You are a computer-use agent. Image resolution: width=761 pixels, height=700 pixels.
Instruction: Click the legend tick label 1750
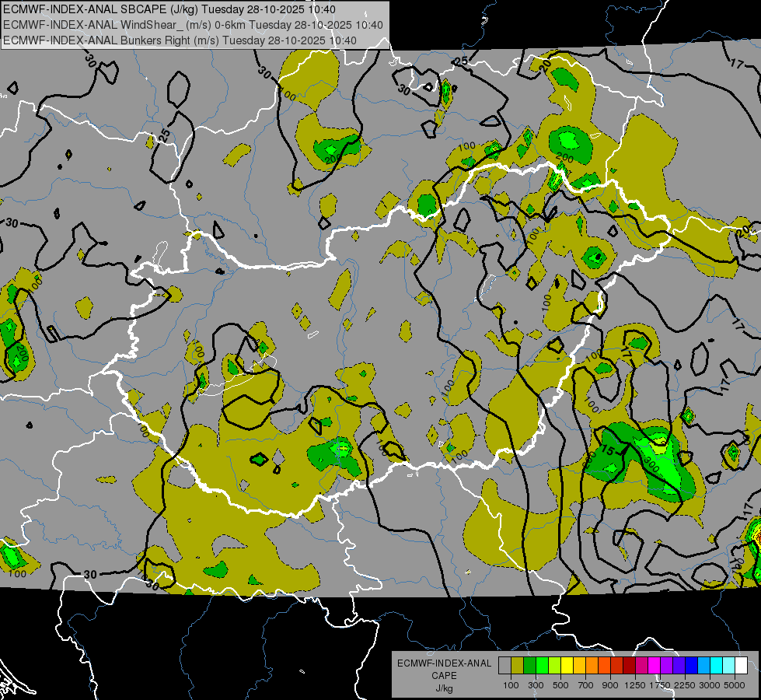point(660,685)
